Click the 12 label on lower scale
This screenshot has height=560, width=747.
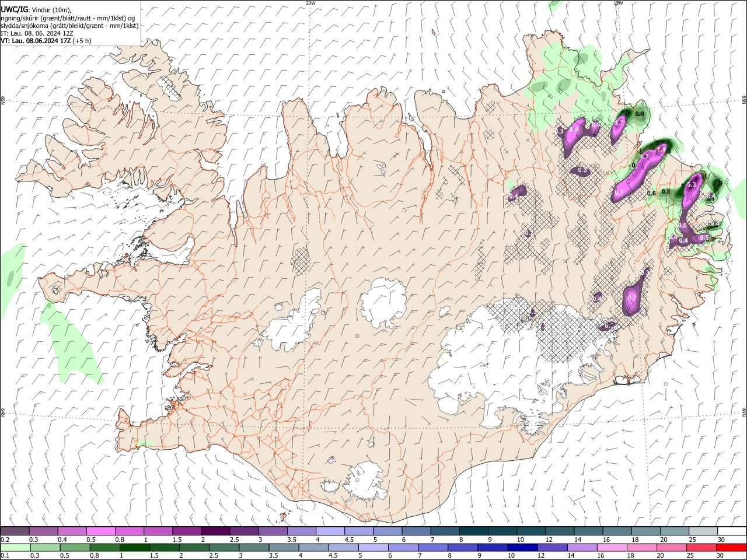(x=542, y=556)
